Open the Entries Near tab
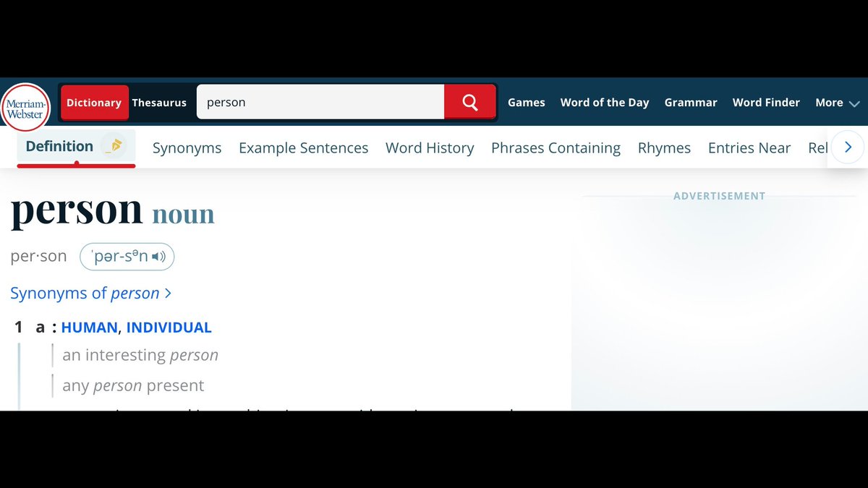This screenshot has width=868, height=488. click(x=749, y=147)
